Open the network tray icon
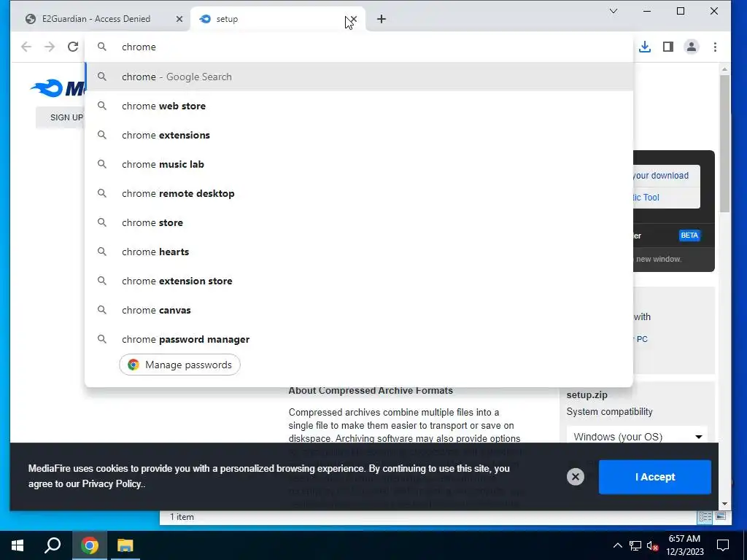Image resolution: width=747 pixels, height=560 pixels. pyautogui.click(x=635, y=545)
